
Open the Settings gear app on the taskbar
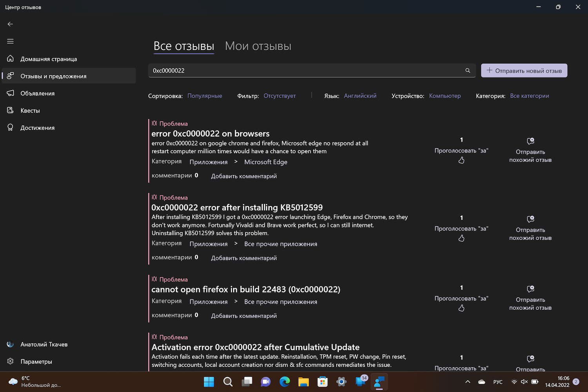[x=341, y=381]
